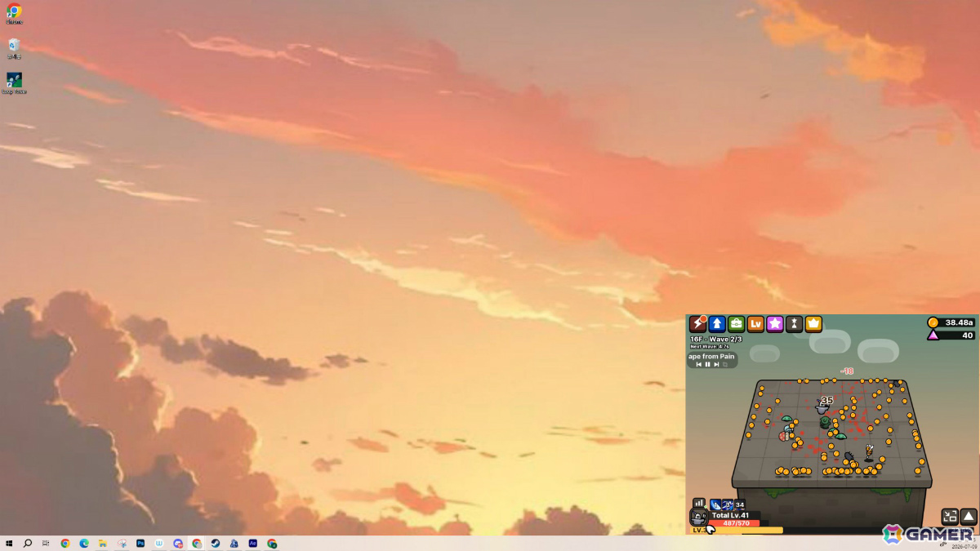Viewport: 980px width, 551px height.
Task: Open the dark trophy achievements icon
Action: click(794, 324)
